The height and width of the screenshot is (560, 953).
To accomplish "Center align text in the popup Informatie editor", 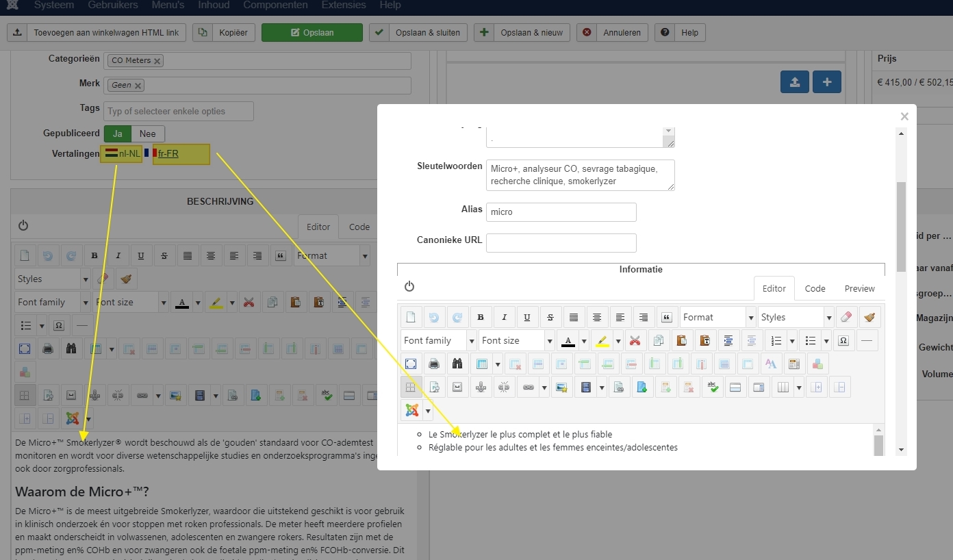I will 597,317.
